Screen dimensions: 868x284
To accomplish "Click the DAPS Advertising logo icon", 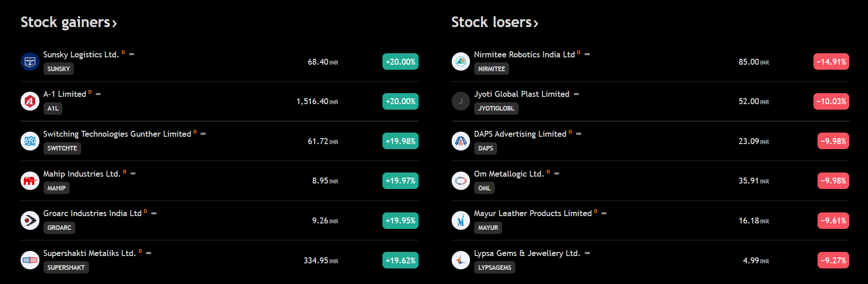I will click(x=461, y=141).
